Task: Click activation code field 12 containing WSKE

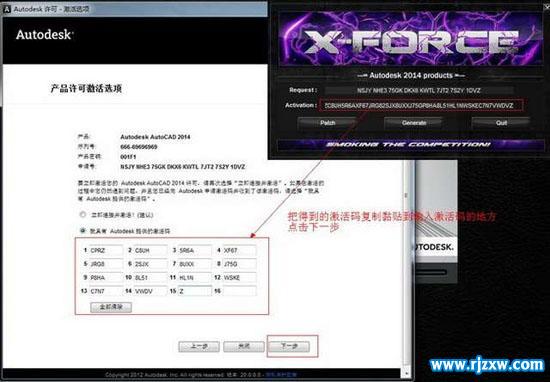Action: point(240,277)
